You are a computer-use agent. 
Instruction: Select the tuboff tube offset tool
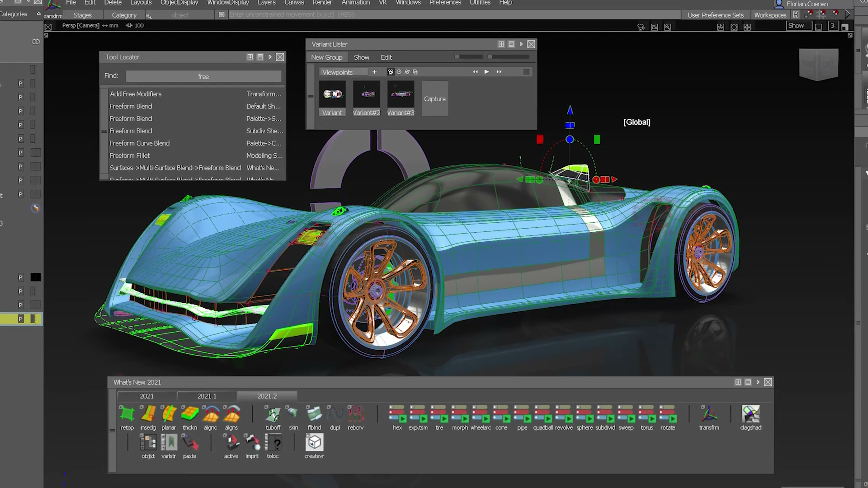coord(273,414)
